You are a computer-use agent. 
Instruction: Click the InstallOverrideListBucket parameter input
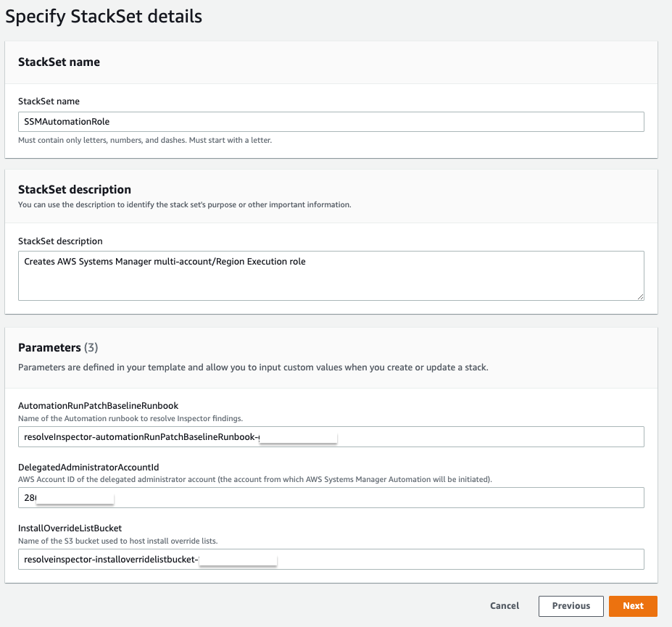point(331,559)
